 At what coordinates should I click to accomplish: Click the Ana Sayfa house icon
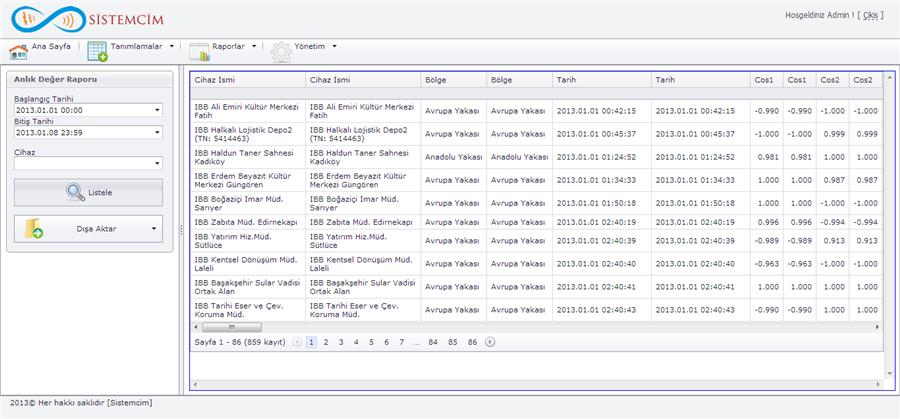point(18,51)
